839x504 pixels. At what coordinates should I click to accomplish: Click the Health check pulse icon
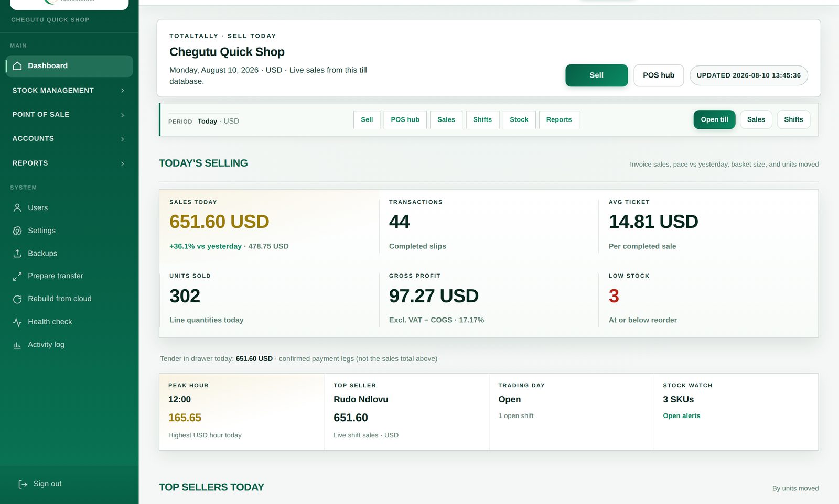[x=17, y=322]
